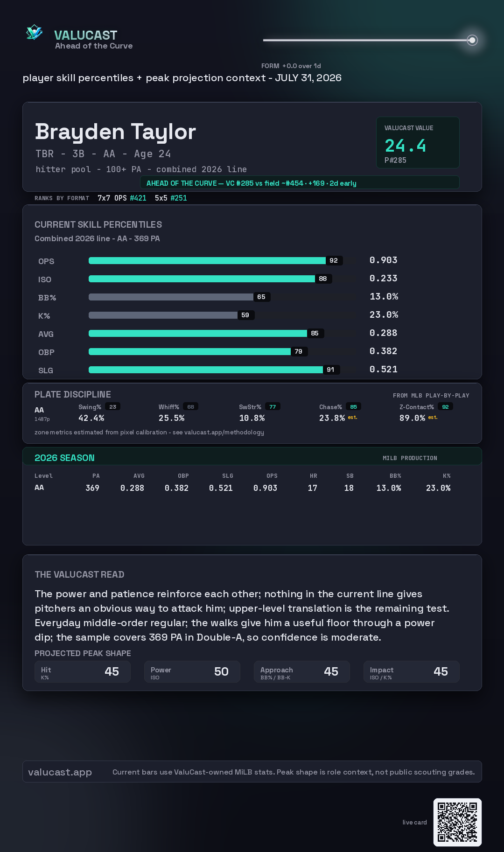
Task: Select the Impact 45 peak tile
Action: click(x=412, y=671)
